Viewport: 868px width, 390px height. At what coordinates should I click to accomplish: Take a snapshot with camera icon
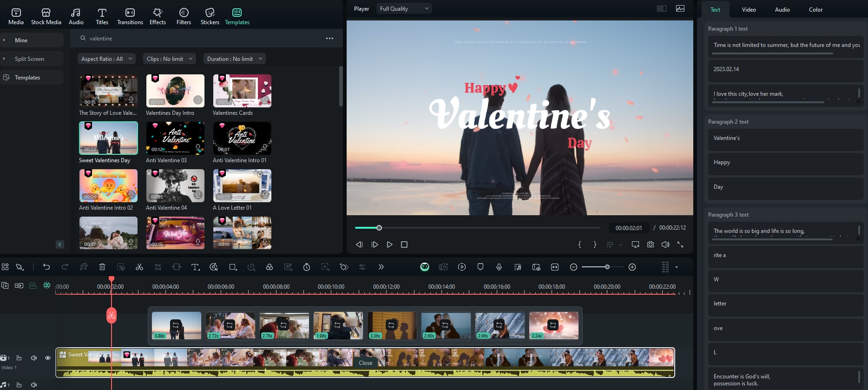tap(651, 245)
